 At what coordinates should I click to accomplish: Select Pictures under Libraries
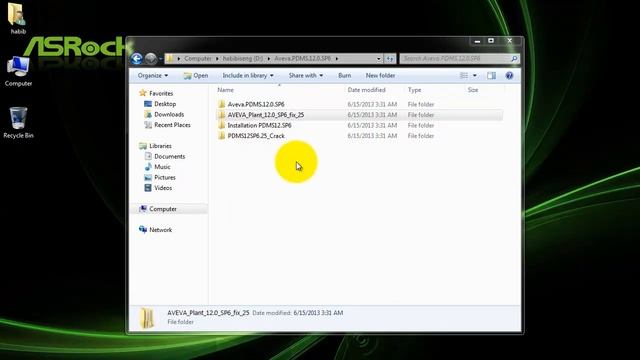(x=165, y=178)
